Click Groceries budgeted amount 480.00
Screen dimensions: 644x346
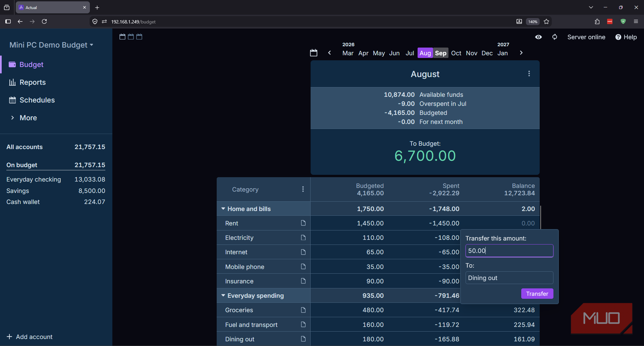(x=373, y=310)
